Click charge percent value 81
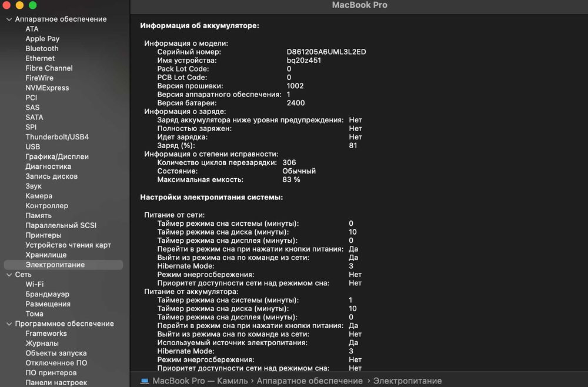 coord(353,145)
